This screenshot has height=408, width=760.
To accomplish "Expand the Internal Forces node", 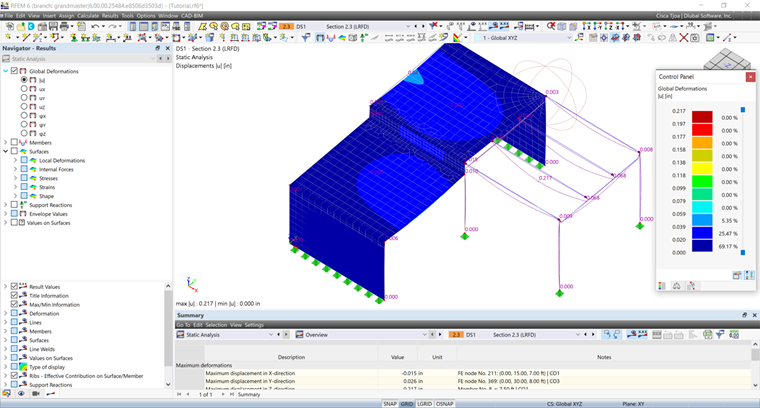I will [15, 169].
